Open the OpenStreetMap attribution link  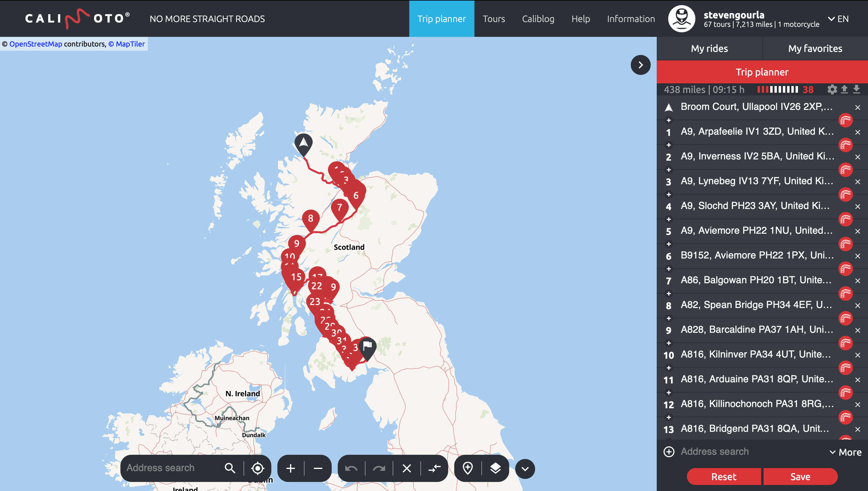(x=36, y=44)
